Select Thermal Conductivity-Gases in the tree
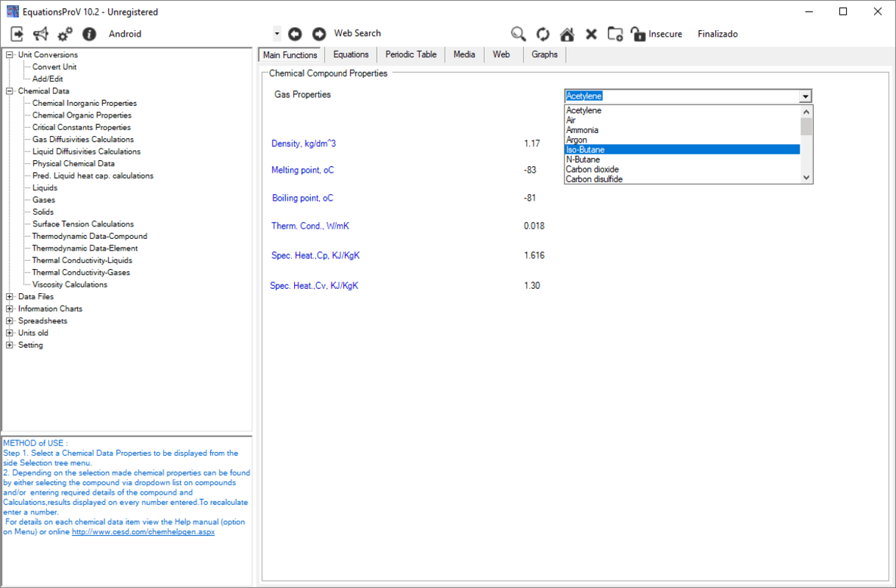The image size is (896, 588). click(81, 273)
